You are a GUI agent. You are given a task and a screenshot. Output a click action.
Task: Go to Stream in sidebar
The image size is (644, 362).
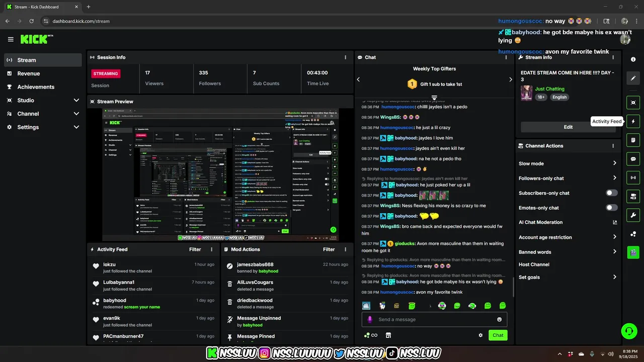pyautogui.click(x=43, y=60)
